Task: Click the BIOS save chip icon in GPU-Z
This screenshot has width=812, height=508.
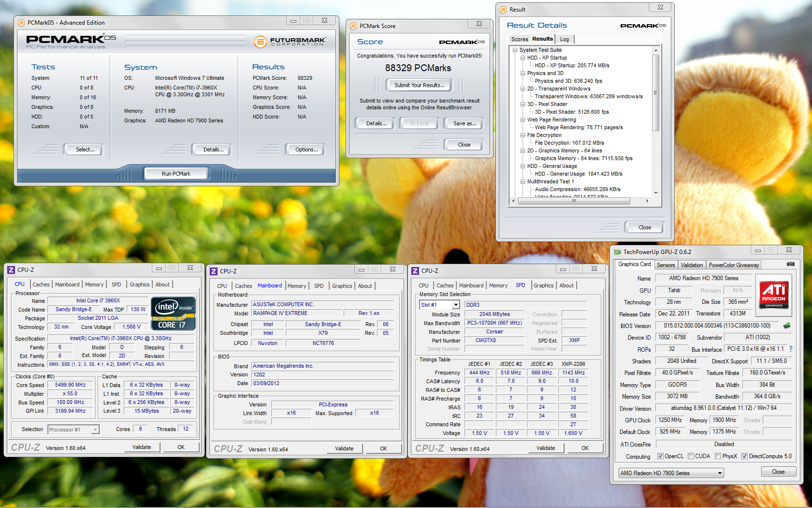Action: pyautogui.click(x=787, y=326)
